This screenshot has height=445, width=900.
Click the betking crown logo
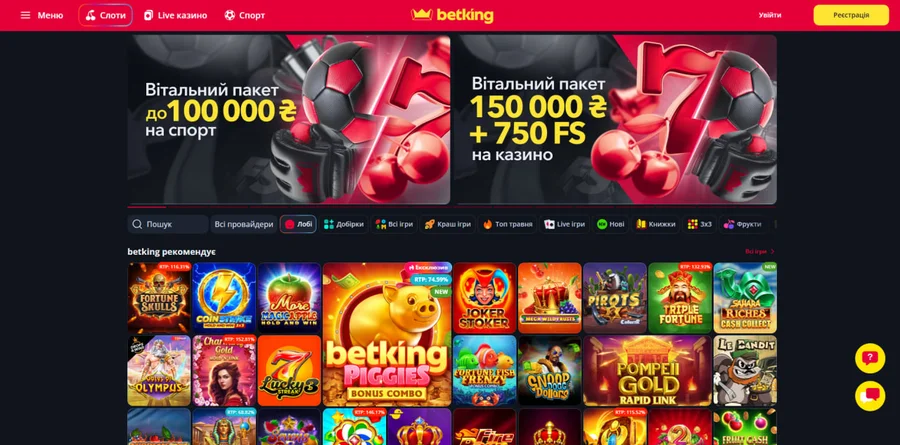coord(452,16)
